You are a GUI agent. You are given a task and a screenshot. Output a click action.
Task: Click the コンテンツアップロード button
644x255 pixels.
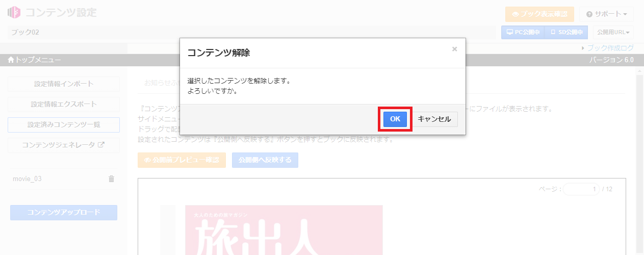click(64, 213)
